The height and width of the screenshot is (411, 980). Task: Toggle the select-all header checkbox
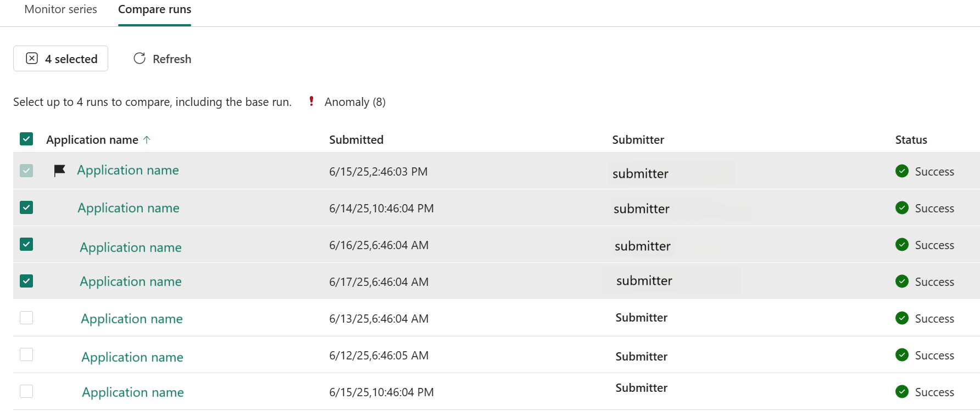(x=26, y=139)
